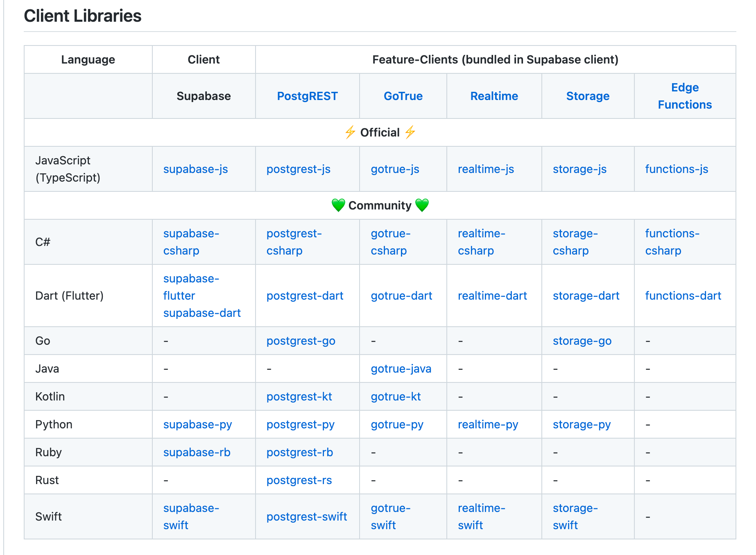The height and width of the screenshot is (555, 756).
Task: Open the supabase-flutter library link
Action: (191, 287)
